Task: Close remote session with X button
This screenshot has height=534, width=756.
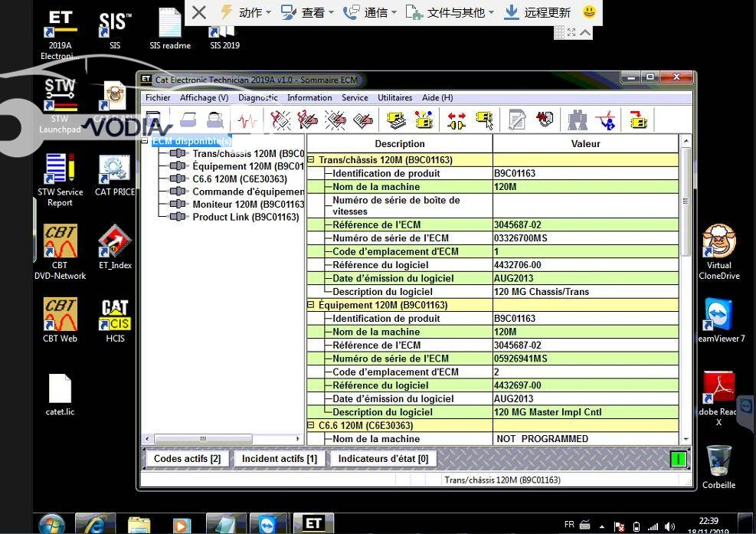Action: (198, 12)
